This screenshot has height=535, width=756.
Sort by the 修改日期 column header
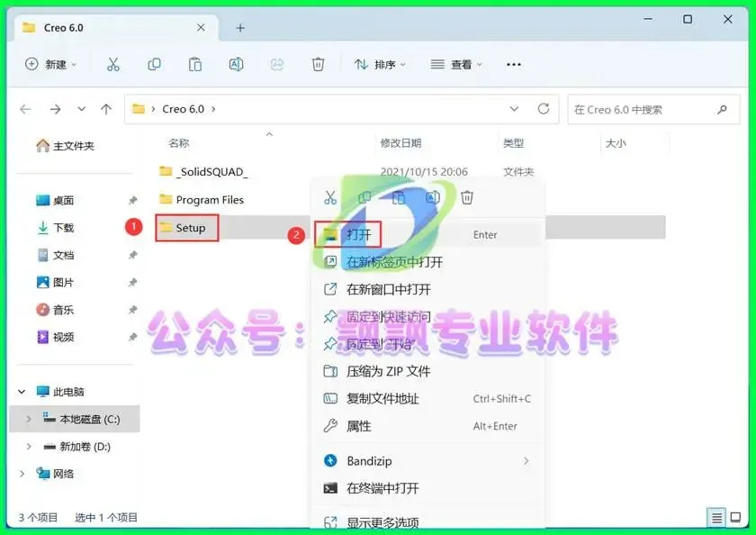400,143
